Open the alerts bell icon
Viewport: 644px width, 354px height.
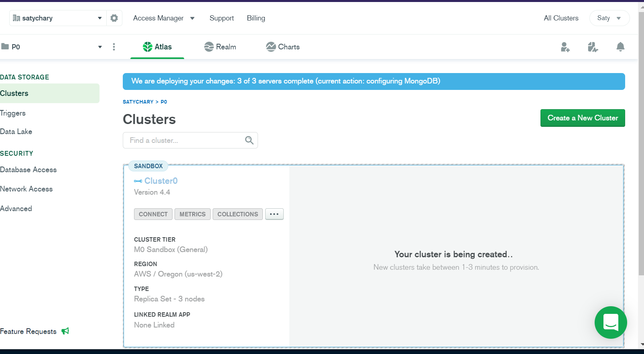click(x=620, y=47)
